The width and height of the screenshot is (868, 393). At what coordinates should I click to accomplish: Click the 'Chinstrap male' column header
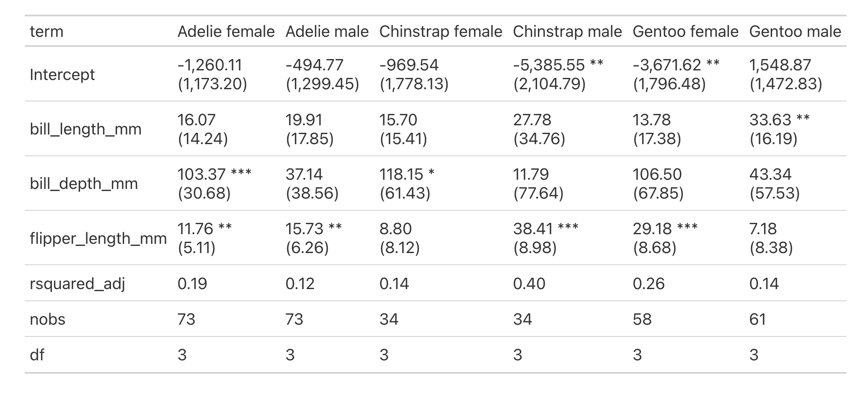(567, 31)
